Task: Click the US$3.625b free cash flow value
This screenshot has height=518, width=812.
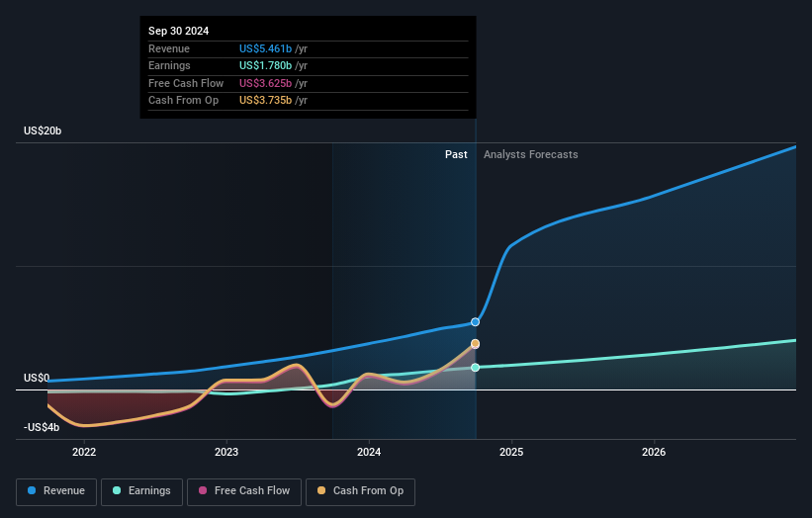Action: [x=266, y=83]
